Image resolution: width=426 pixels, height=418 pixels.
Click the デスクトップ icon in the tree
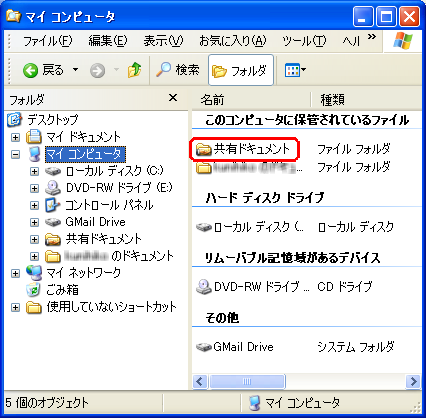(15, 119)
